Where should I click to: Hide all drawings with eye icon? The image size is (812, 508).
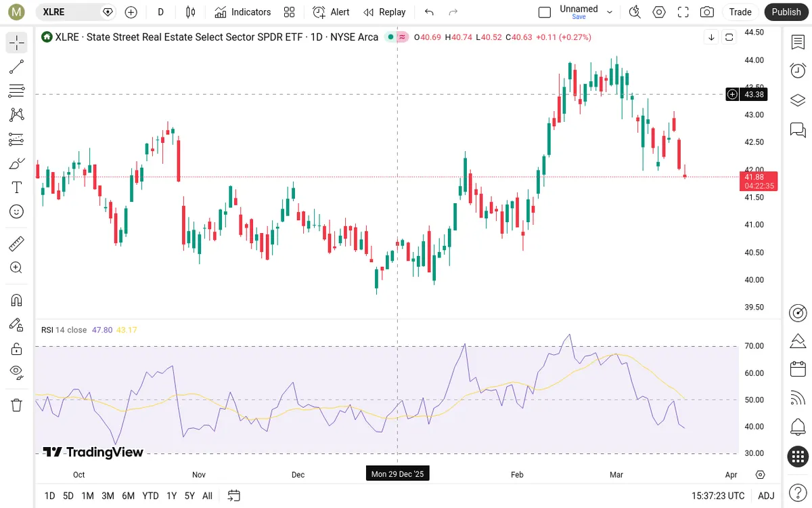17,373
